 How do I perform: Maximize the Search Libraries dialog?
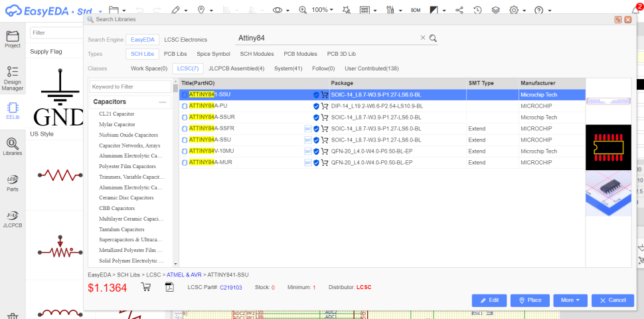[617, 19]
